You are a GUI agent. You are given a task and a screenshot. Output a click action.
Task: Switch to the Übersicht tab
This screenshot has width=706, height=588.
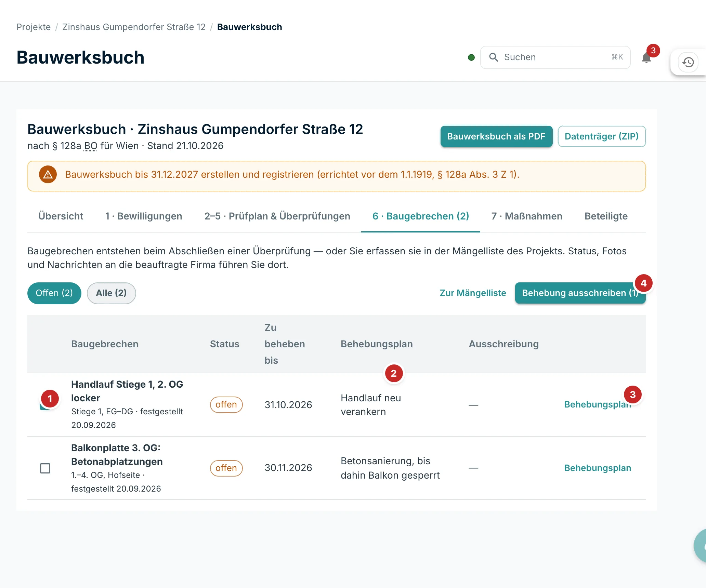[61, 216]
